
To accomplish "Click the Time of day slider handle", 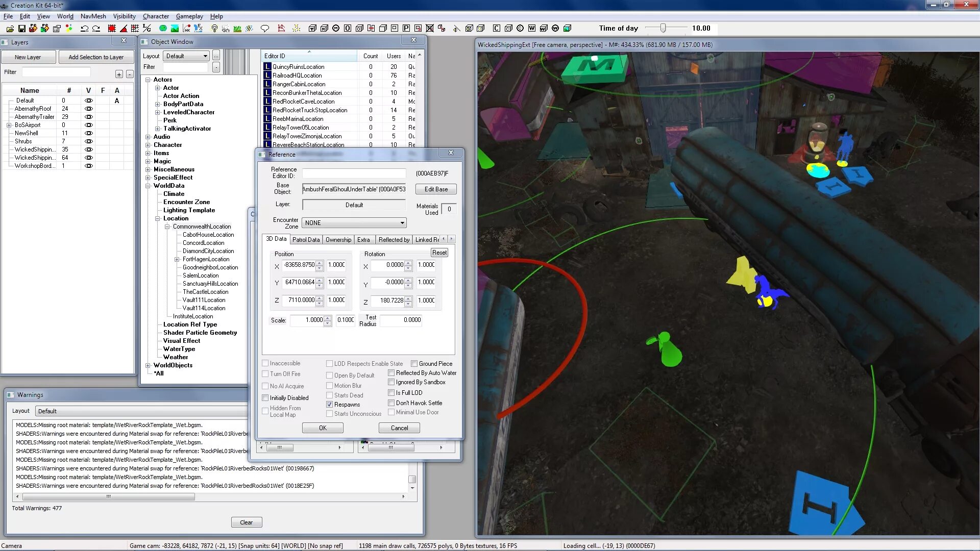I will click(663, 28).
